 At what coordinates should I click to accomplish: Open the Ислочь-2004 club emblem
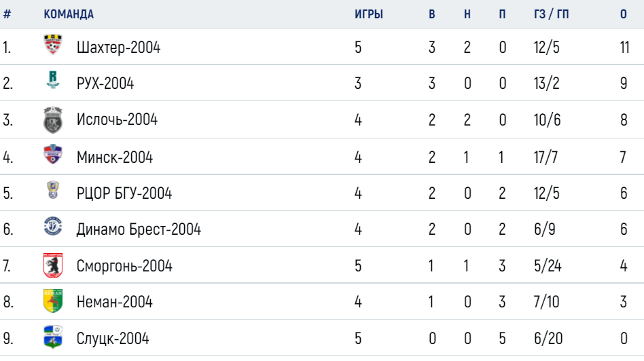(x=53, y=120)
